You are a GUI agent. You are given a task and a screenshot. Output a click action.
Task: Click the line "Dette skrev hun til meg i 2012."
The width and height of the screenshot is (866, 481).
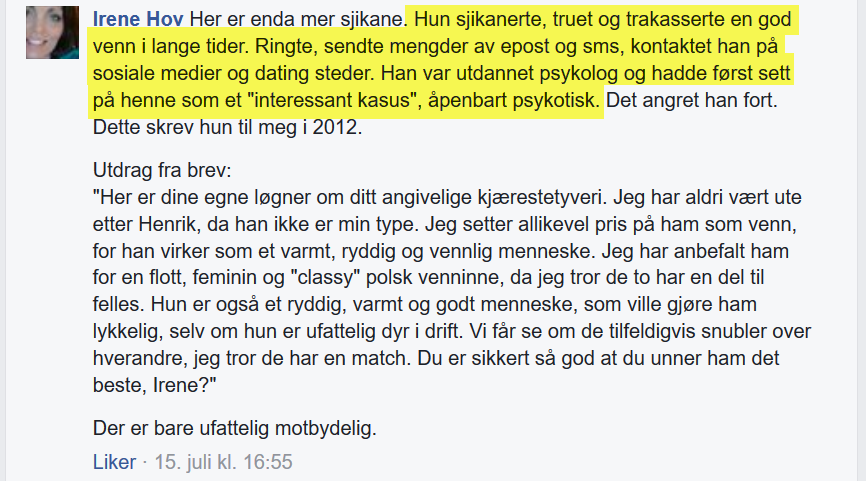(x=228, y=127)
